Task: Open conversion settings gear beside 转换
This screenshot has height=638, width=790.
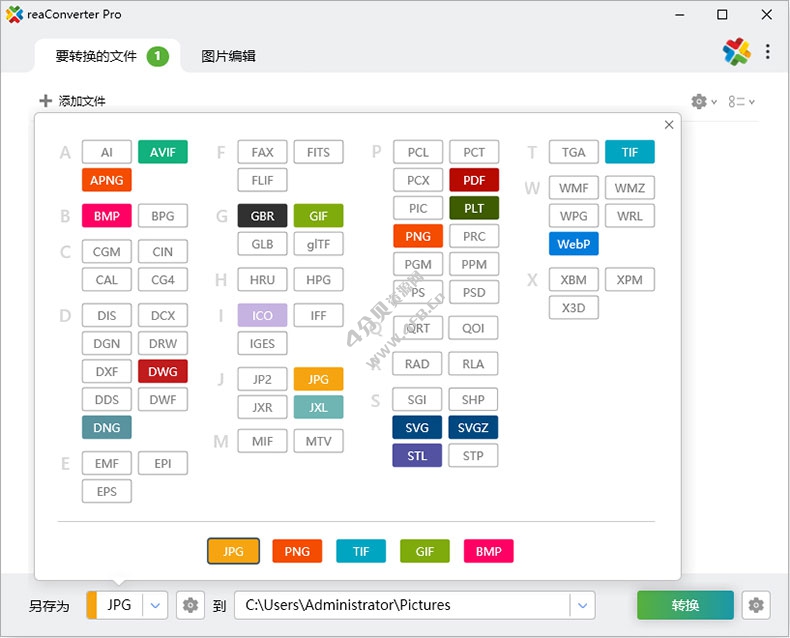Action: [756, 605]
